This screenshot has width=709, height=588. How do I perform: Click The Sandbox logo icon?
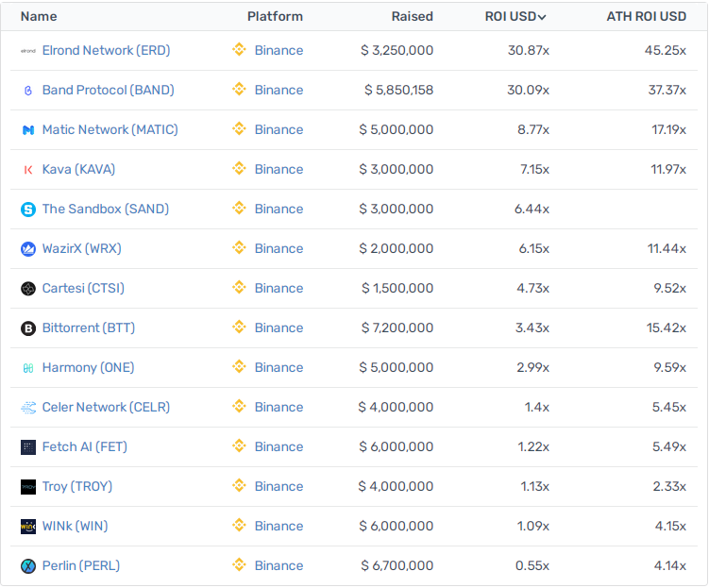pyautogui.click(x=28, y=210)
